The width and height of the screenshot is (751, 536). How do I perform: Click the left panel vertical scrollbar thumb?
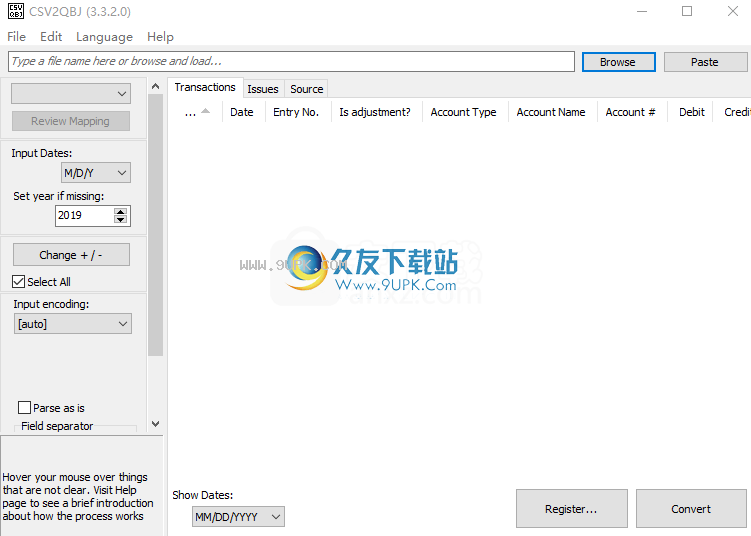click(x=155, y=225)
